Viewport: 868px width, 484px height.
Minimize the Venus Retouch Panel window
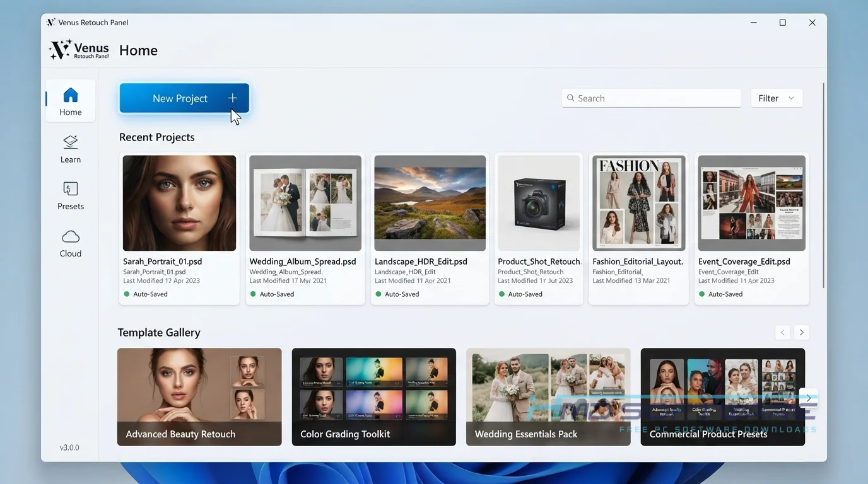[753, 23]
